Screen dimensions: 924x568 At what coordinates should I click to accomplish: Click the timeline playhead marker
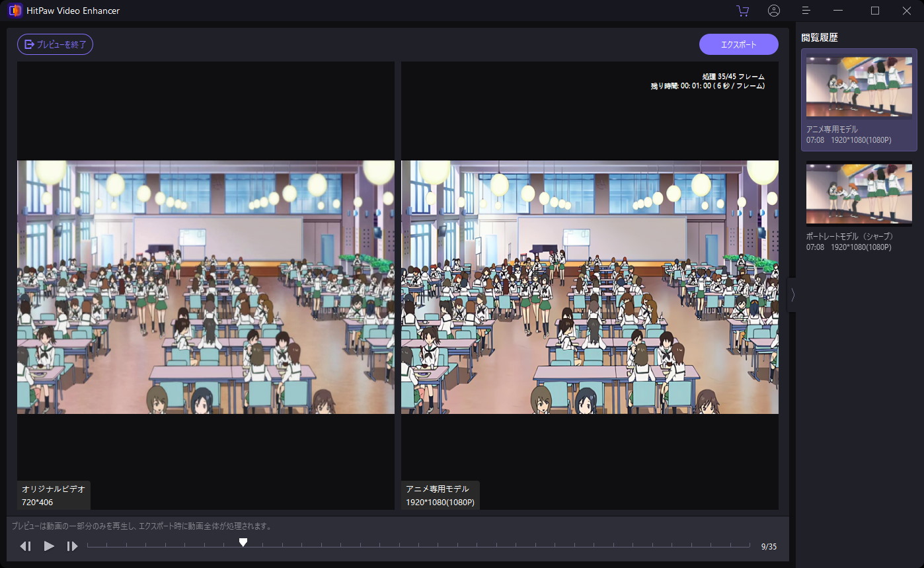tap(243, 542)
